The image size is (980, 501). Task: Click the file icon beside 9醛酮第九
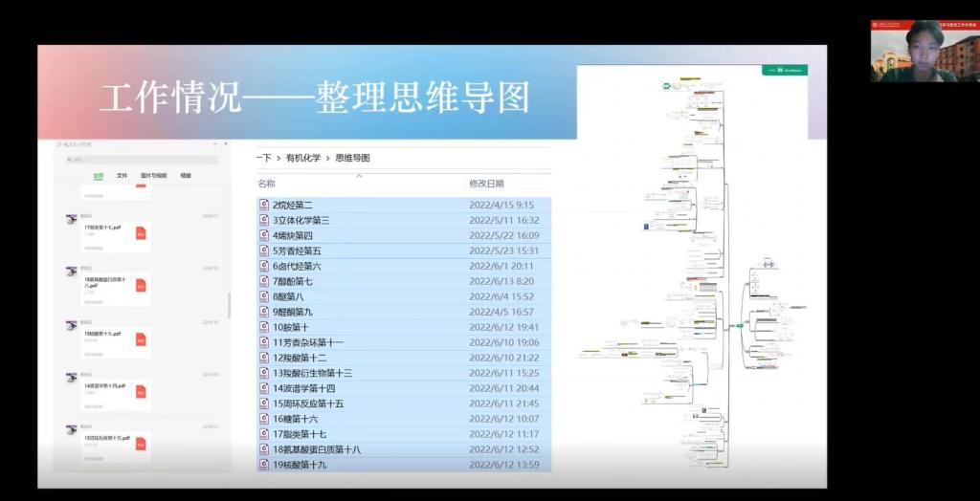264,312
